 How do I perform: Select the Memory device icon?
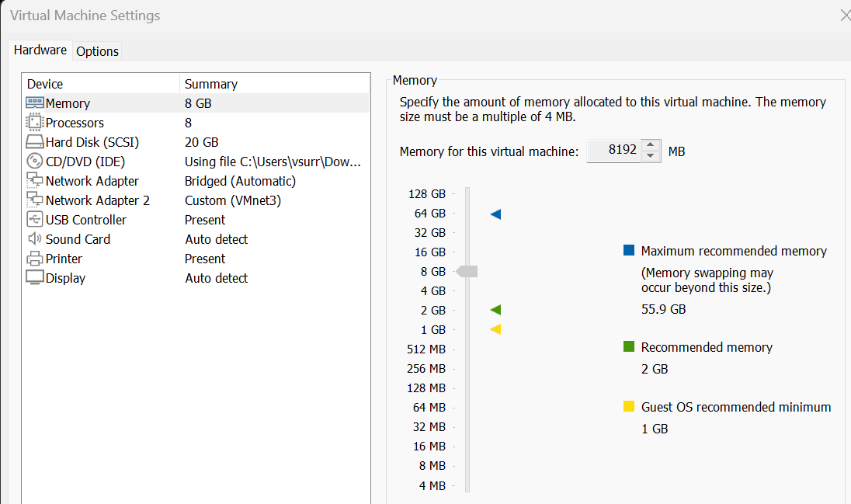(x=36, y=103)
